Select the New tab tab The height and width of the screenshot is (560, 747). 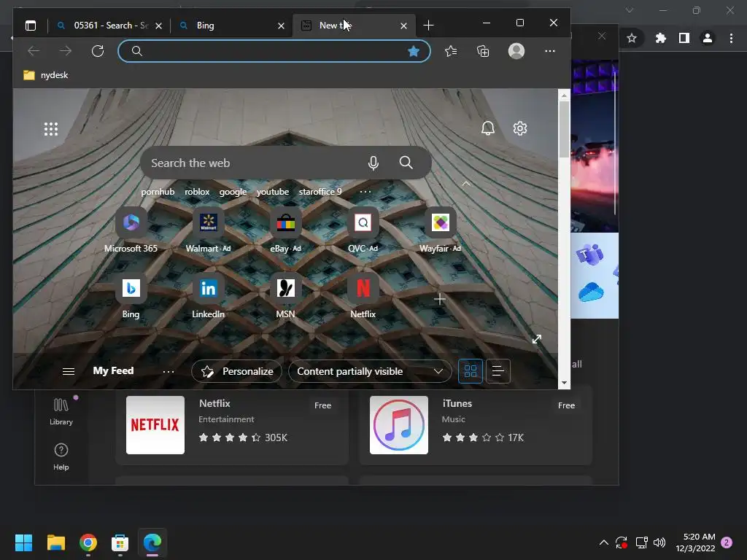(353, 26)
